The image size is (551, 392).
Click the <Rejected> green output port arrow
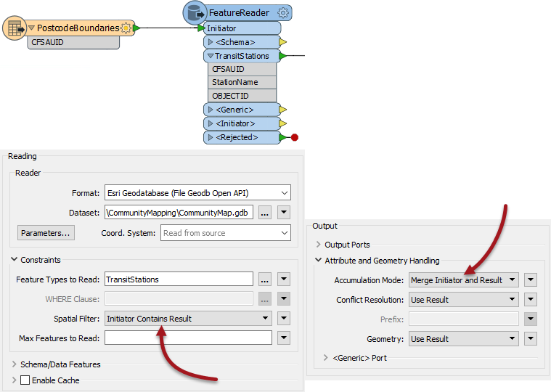click(x=283, y=137)
